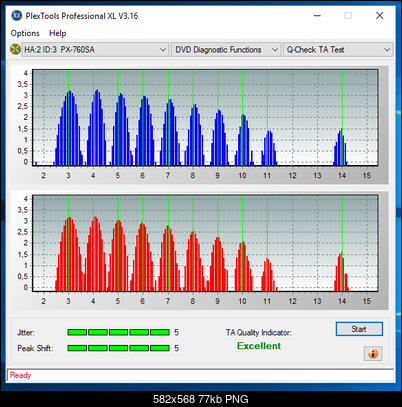Click the Jitter green level bar

click(118, 332)
